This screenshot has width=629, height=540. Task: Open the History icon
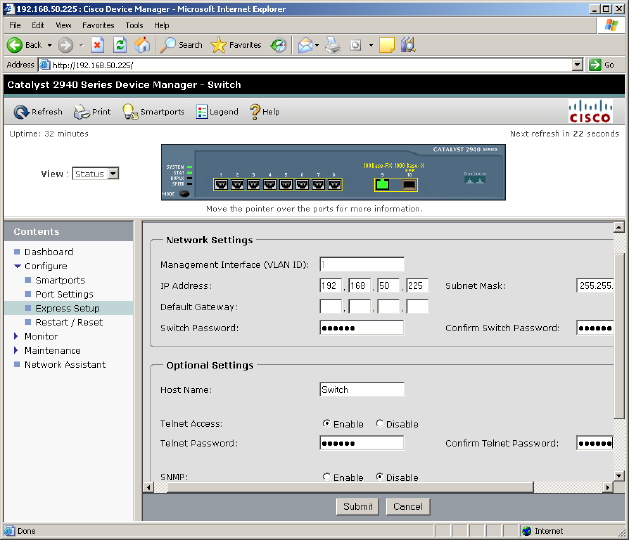[x=279, y=45]
